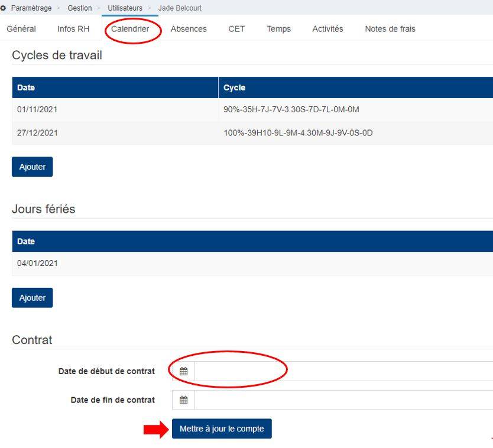Click Ajouter under Cycles de travail

pos(33,167)
